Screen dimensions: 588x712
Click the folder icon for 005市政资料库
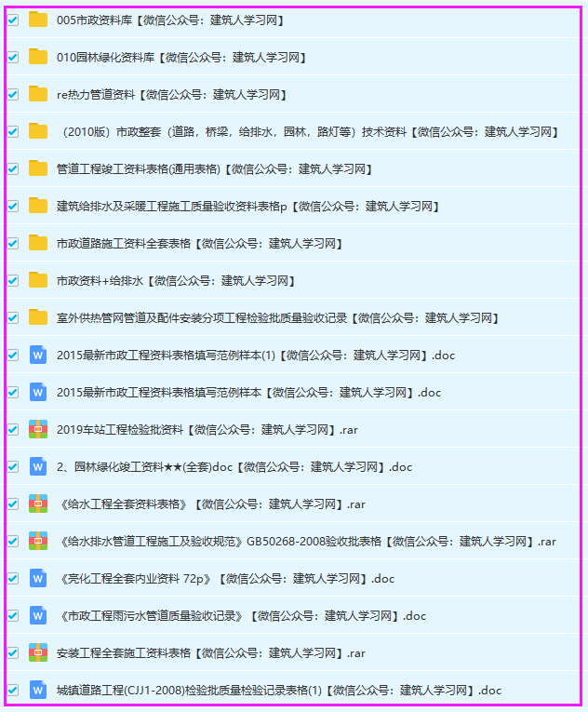(x=38, y=20)
